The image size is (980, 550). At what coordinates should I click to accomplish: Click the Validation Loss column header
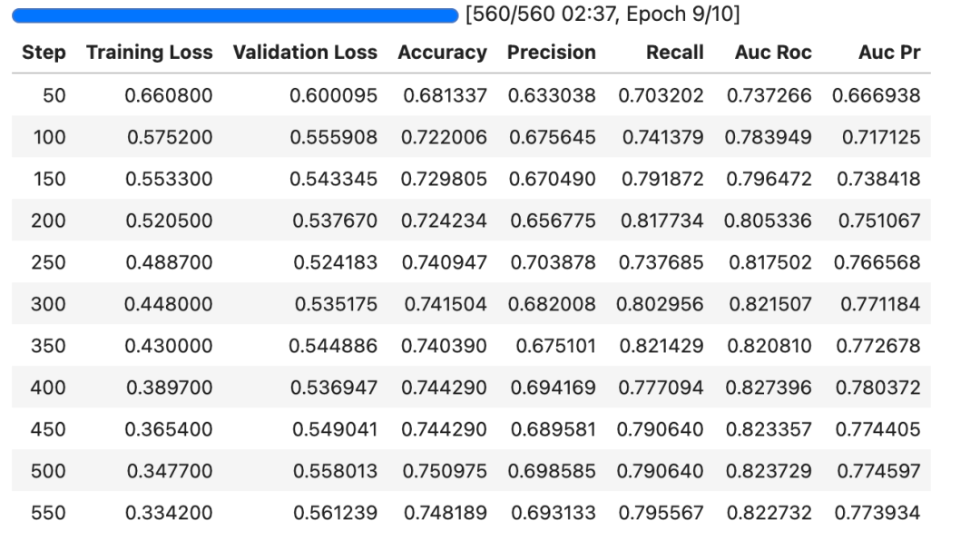click(304, 53)
